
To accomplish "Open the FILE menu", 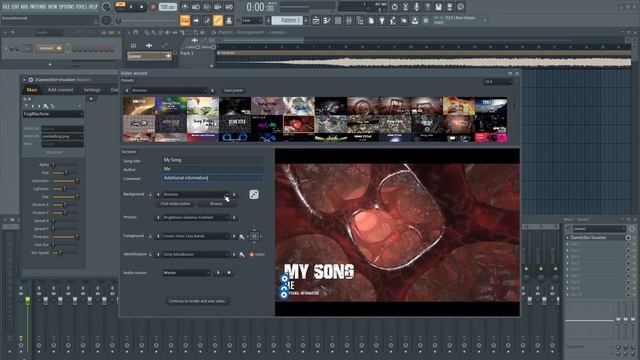I will (6, 7).
